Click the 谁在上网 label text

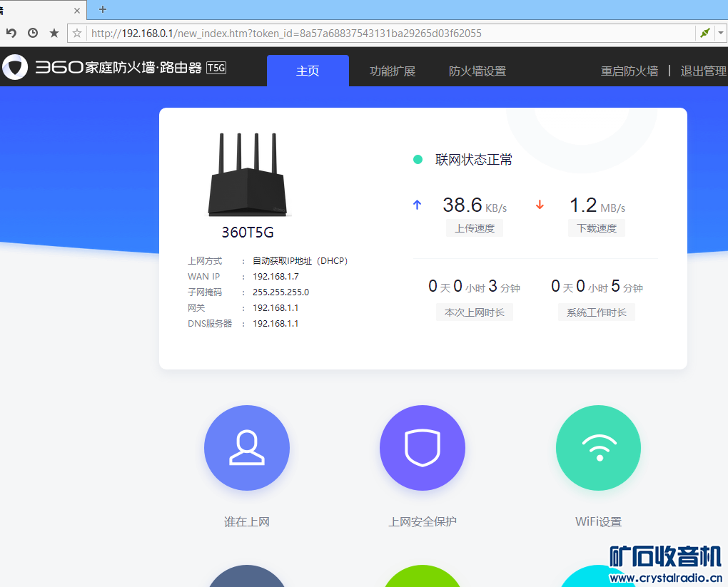[246, 521]
